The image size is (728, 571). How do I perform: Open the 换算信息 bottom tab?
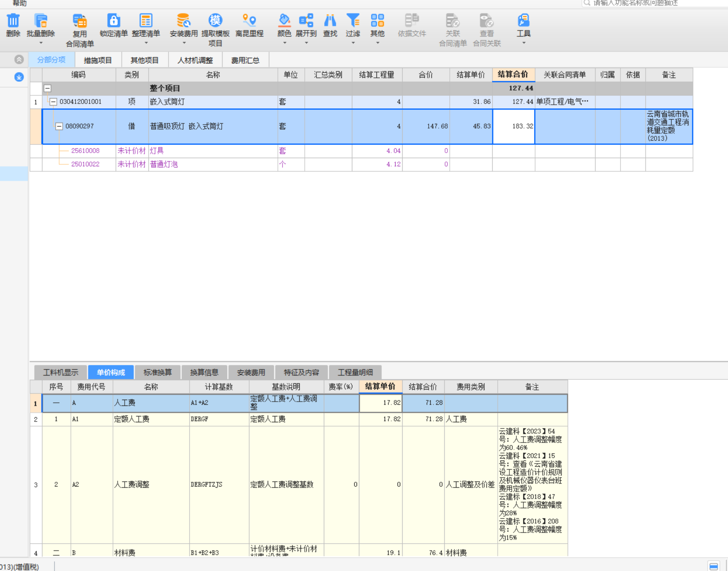(204, 372)
